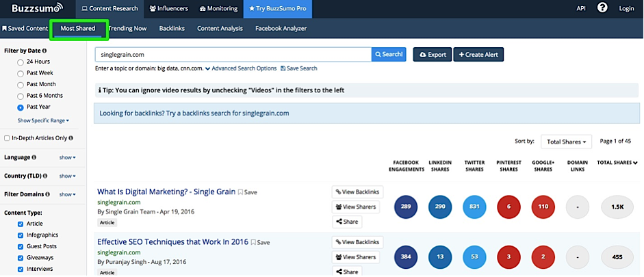The width and height of the screenshot is (644, 277).
Task: Expand Show Specific Range date option
Action: 43,120
